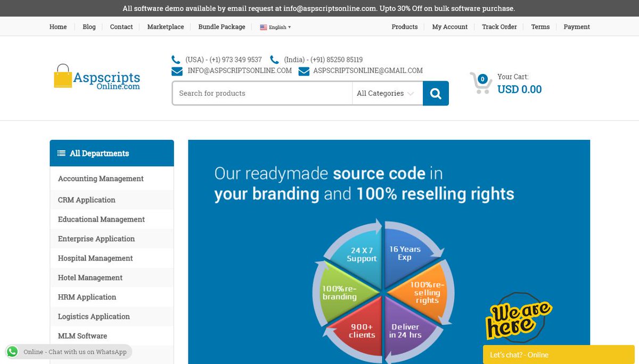Click the Your Cart label
This screenshot has width=639, height=364.
pyautogui.click(x=513, y=77)
